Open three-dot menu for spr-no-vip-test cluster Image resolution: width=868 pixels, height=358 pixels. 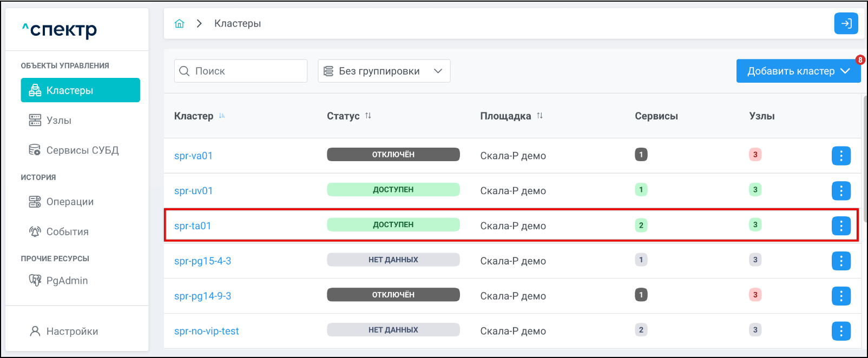pyautogui.click(x=841, y=331)
